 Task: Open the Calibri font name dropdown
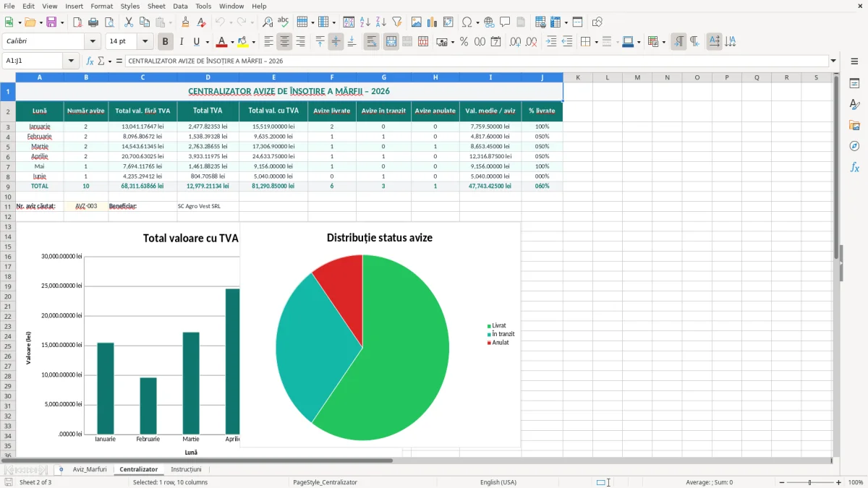pos(92,42)
